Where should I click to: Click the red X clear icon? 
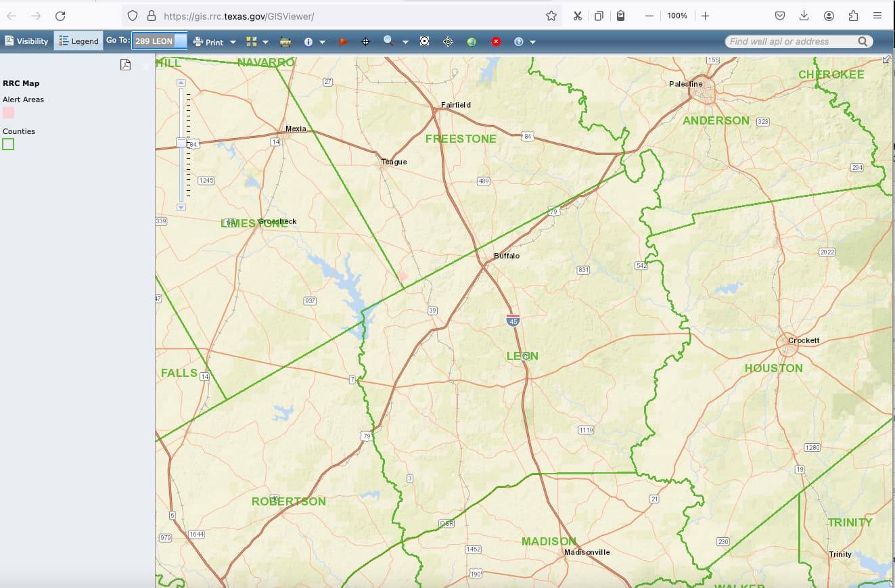pos(496,42)
